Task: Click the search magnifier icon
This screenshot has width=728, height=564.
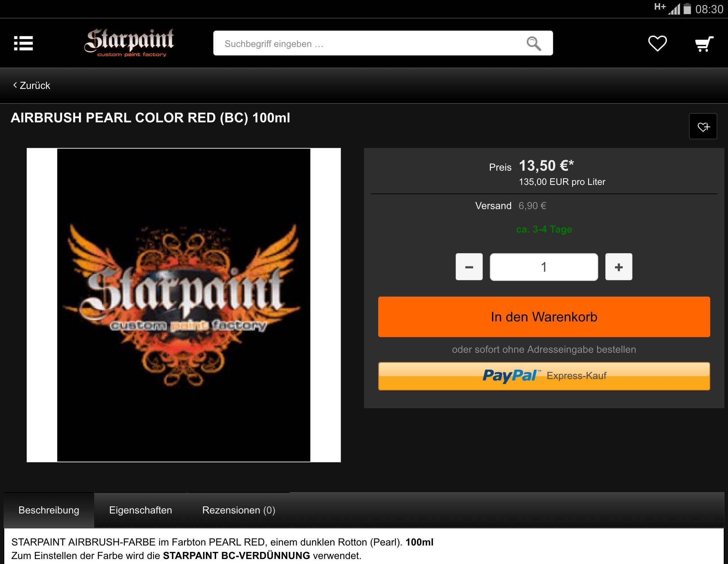Action: pos(534,43)
